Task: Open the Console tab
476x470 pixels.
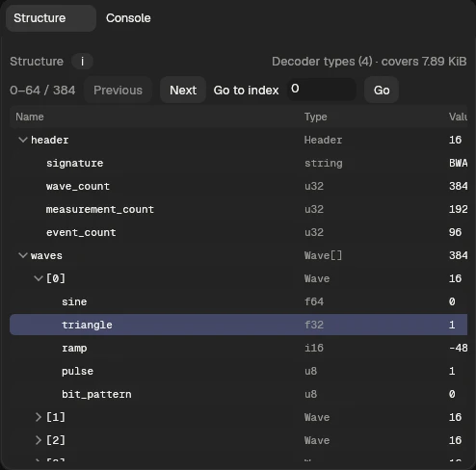Action: click(128, 18)
